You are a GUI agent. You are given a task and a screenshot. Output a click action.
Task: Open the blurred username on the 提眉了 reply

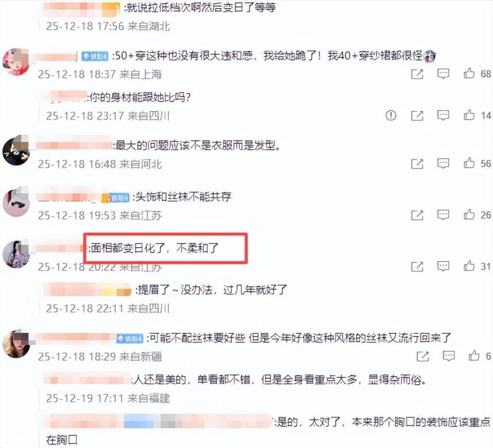point(87,289)
